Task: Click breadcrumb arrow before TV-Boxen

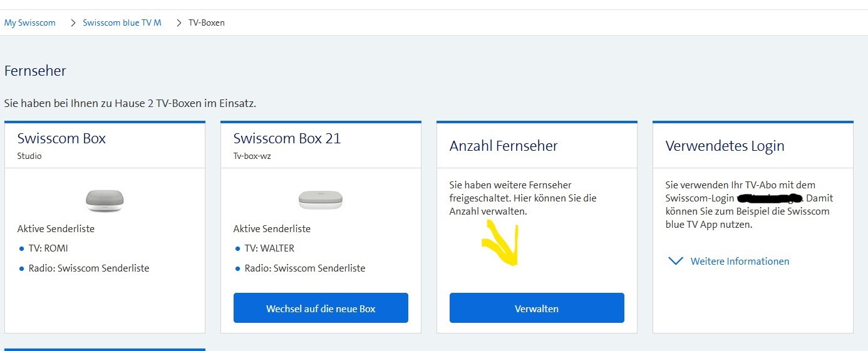Action: click(x=178, y=23)
